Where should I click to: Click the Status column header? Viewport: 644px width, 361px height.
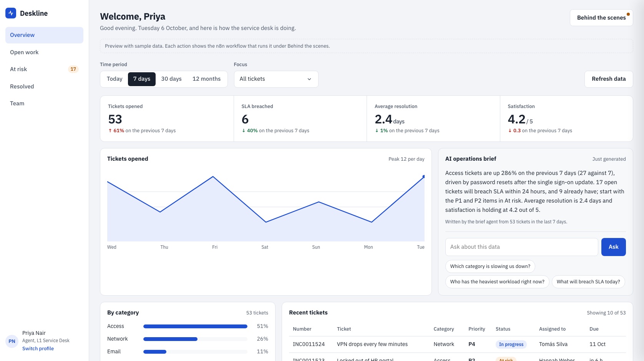[x=503, y=329]
